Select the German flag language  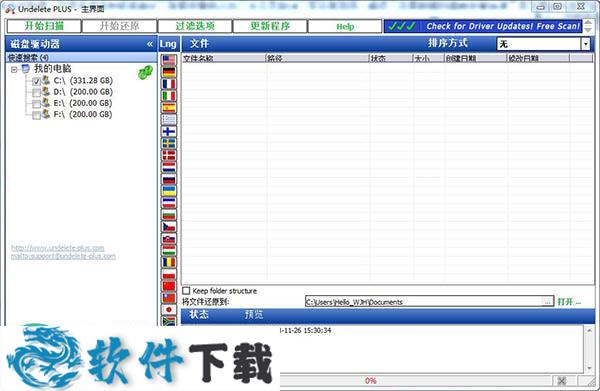point(169,72)
